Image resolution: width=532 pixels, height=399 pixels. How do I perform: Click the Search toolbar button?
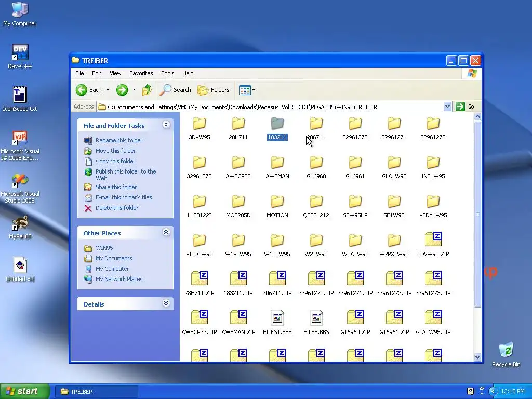tap(176, 90)
